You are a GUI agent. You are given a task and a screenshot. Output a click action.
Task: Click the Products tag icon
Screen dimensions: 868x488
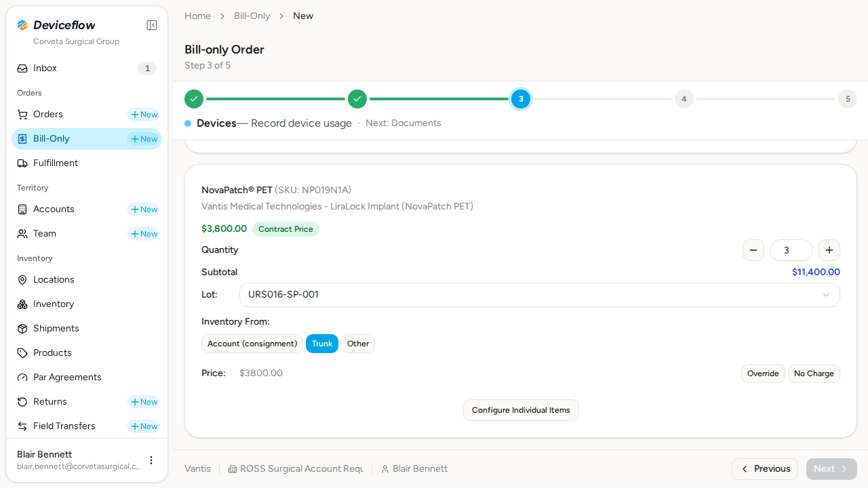click(x=22, y=353)
